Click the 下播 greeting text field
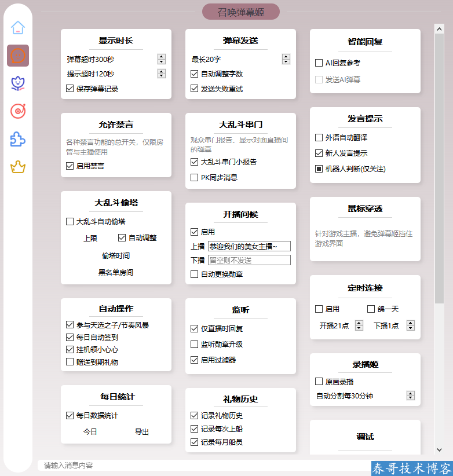This screenshot has width=453, height=476. tap(249, 261)
